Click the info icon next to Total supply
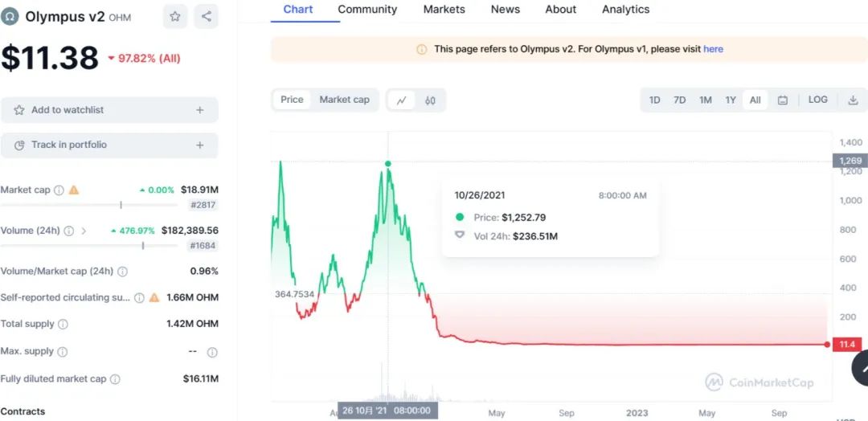The height and width of the screenshot is (421, 868). point(63,325)
